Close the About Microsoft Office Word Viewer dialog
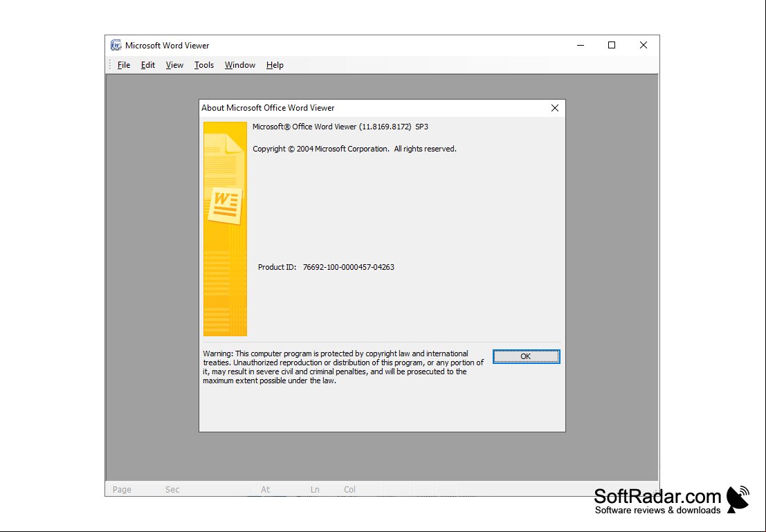This screenshot has width=766, height=532. point(554,108)
